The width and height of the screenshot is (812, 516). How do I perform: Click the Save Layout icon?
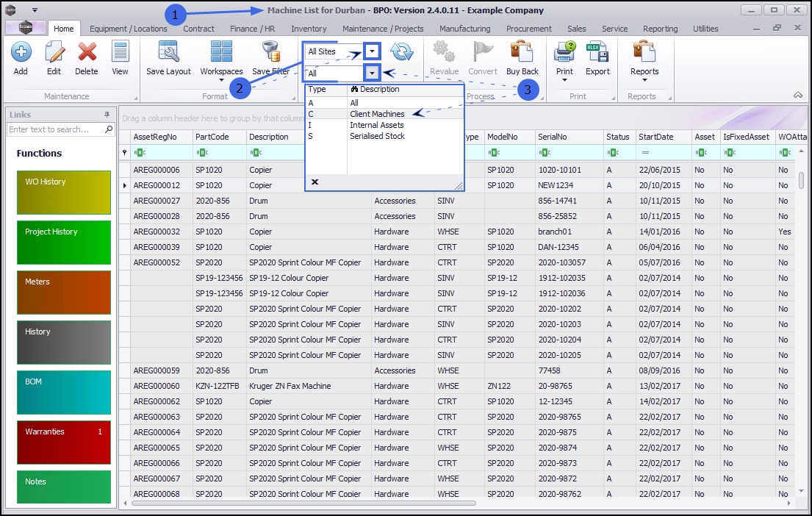coord(168,53)
